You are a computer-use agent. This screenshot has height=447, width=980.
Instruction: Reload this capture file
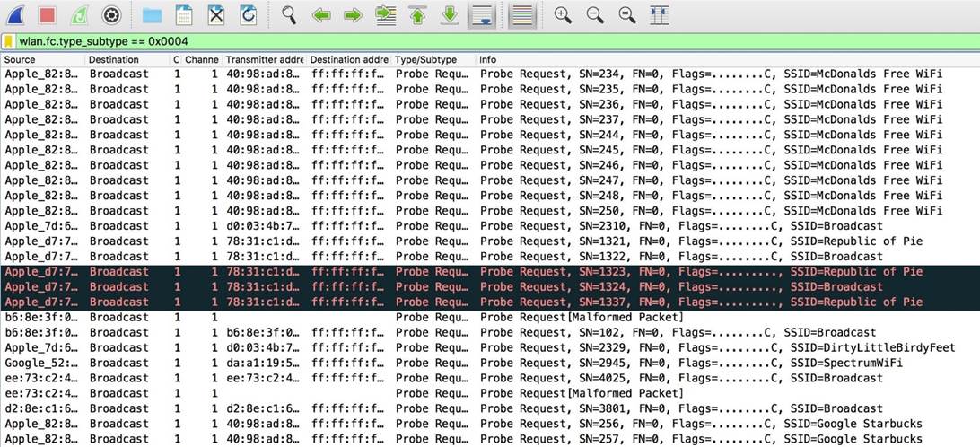point(248,14)
